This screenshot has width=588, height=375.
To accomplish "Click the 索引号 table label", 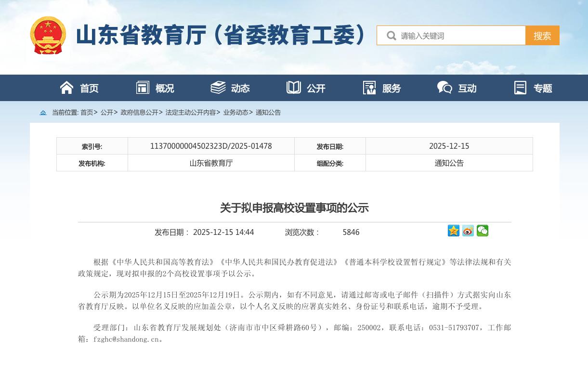I will [92, 147].
